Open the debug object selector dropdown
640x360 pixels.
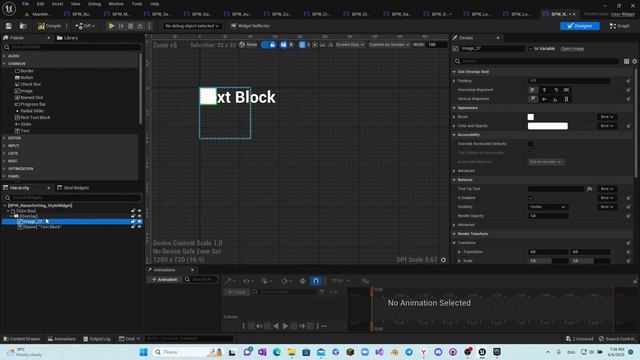tap(192, 26)
